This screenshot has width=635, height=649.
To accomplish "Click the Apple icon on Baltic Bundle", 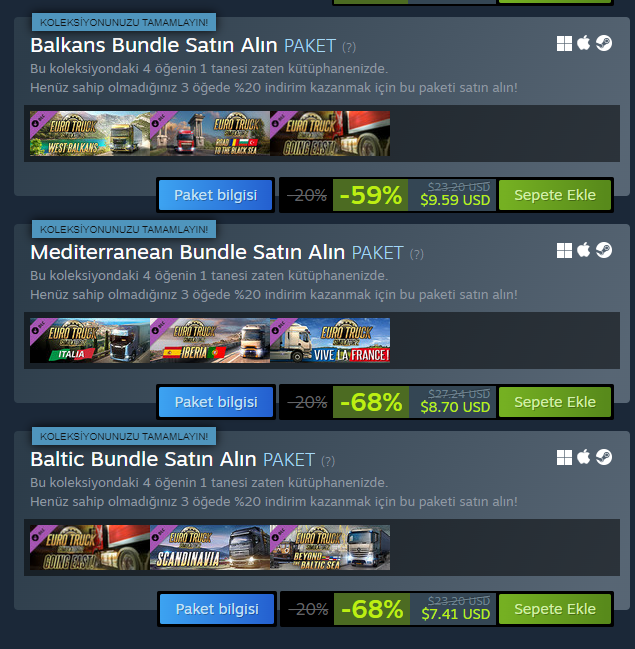I will [584, 457].
